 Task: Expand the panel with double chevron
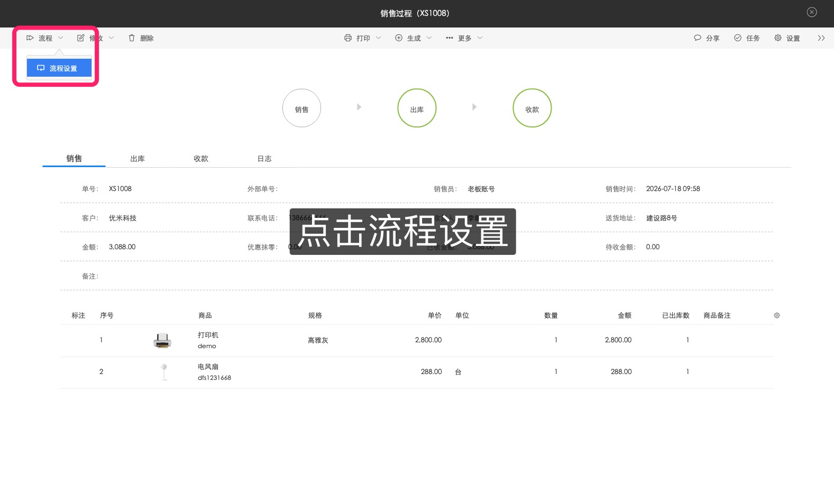click(x=821, y=38)
